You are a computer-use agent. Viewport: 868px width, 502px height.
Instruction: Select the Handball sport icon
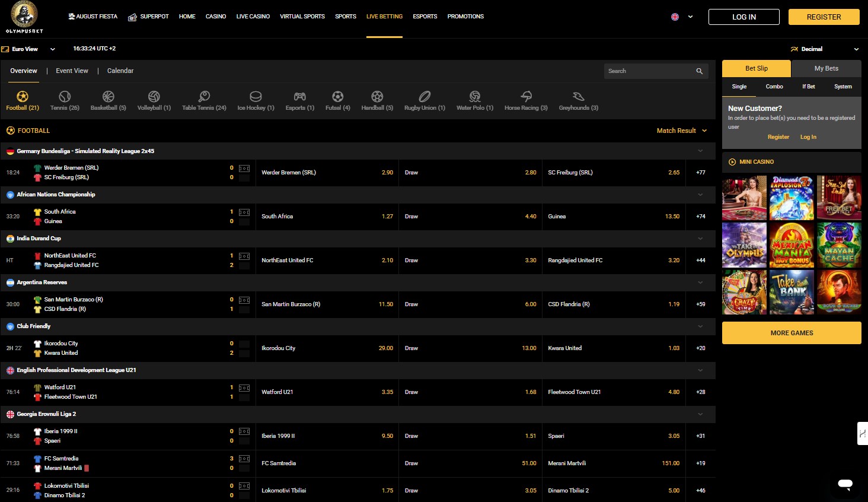(377, 97)
